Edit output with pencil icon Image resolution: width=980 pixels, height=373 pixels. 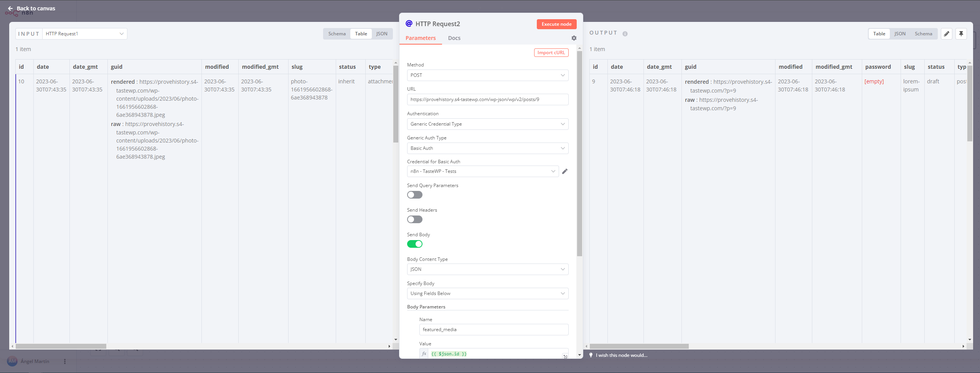[x=946, y=34]
